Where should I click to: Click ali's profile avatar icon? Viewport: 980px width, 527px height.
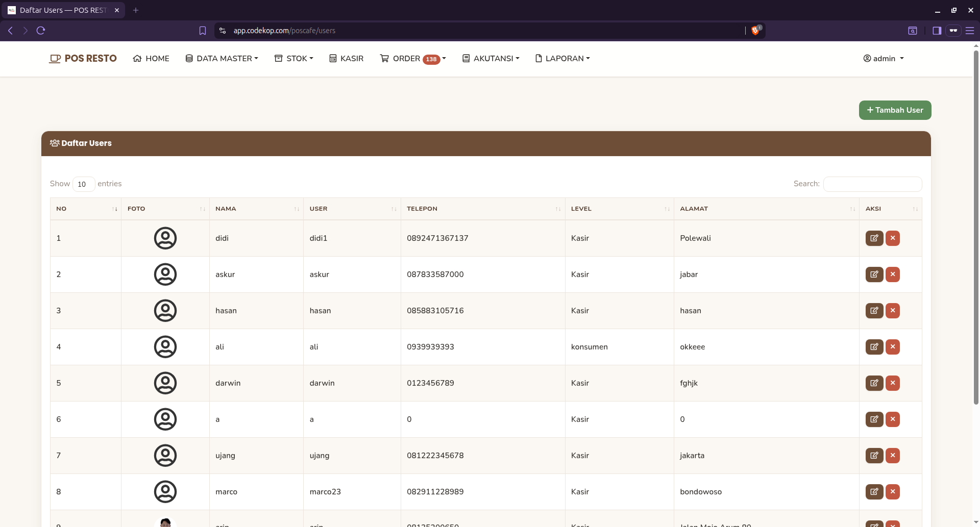click(x=165, y=347)
